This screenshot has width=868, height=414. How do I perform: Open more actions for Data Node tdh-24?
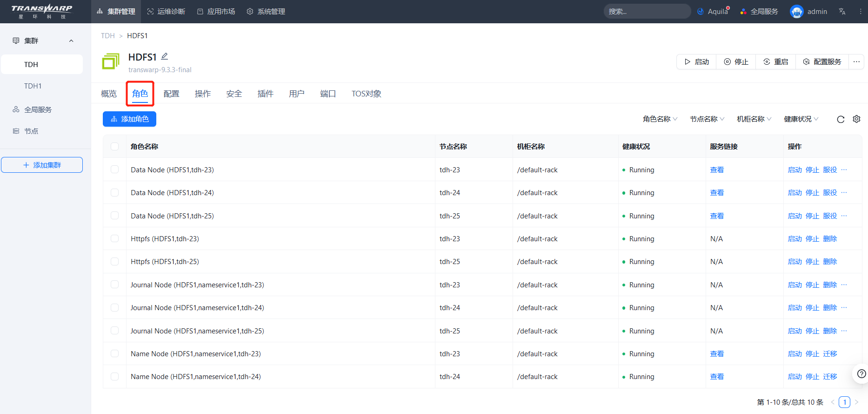(x=844, y=192)
